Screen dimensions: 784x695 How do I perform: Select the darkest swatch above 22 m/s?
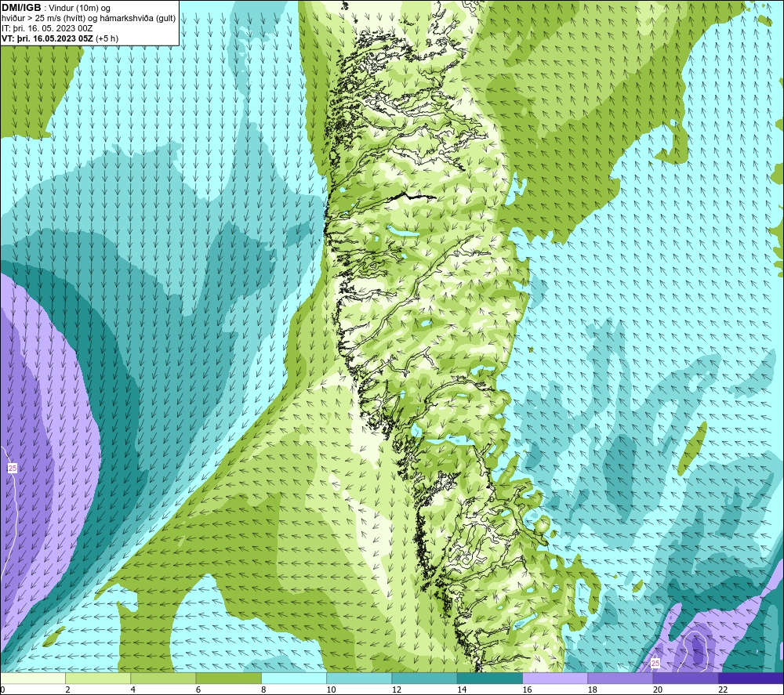click(751, 678)
